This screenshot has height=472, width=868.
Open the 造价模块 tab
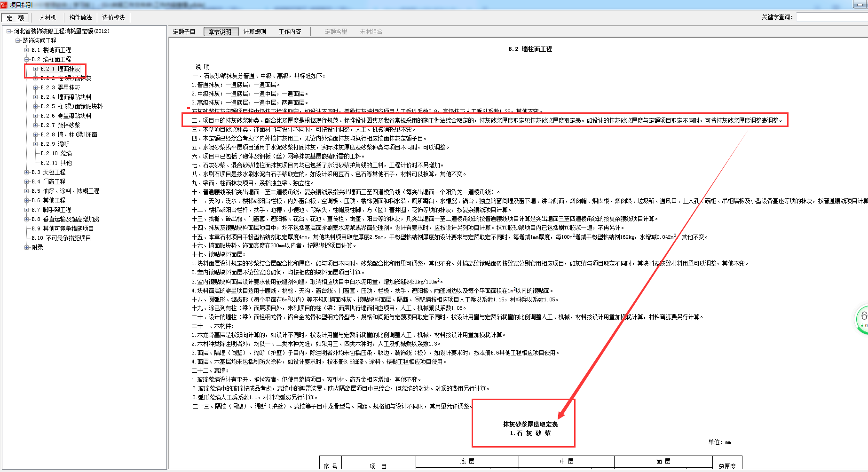coord(113,17)
